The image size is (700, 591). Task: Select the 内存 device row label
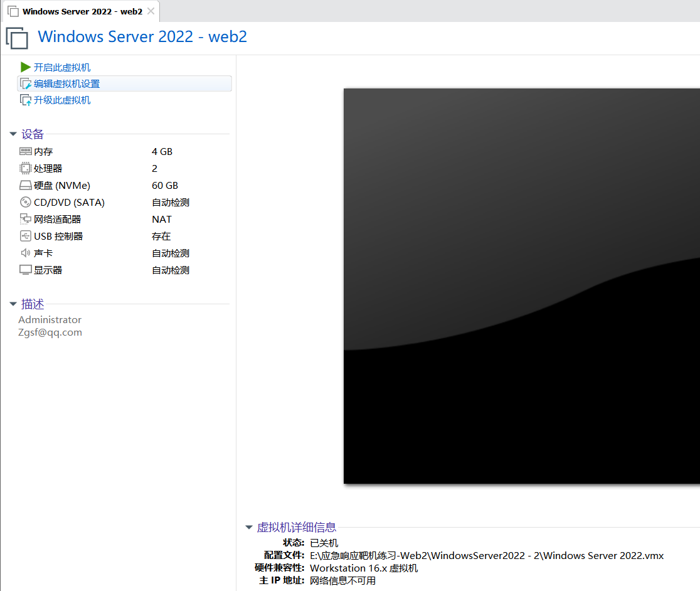point(43,152)
